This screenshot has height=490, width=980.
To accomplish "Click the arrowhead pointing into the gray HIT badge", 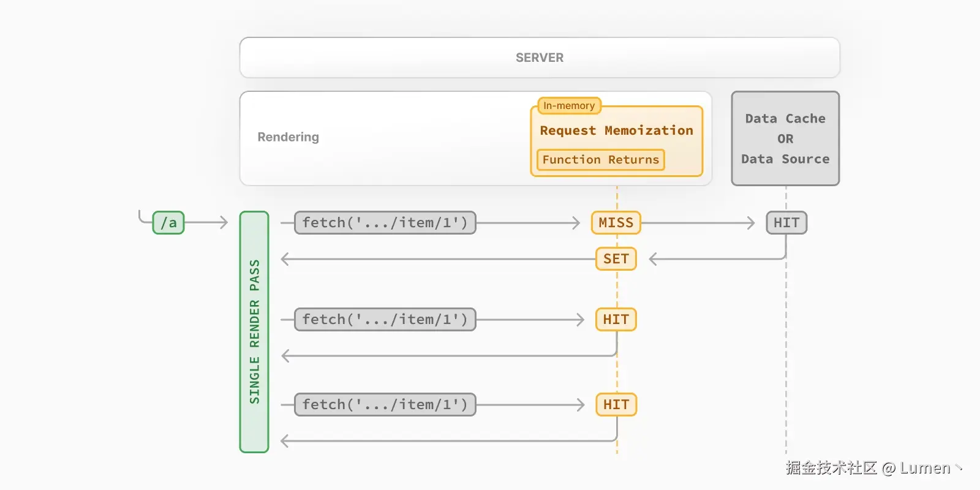I will click(x=751, y=223).
